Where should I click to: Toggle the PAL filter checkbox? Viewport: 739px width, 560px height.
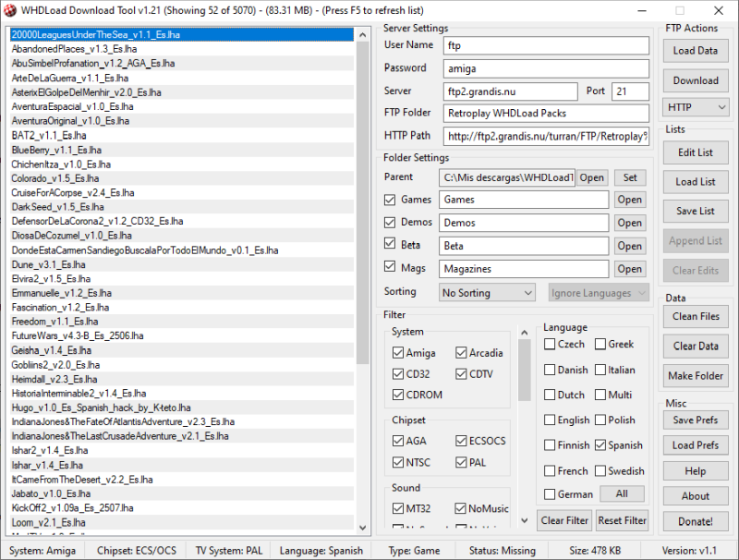click(x=461, y=463)
